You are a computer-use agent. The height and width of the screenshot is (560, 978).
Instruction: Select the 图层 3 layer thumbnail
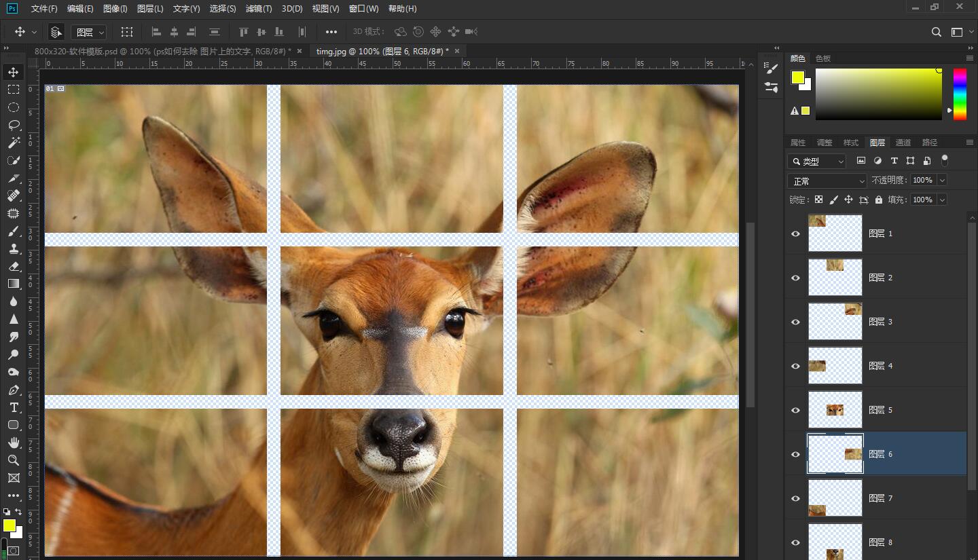[835, 322]
